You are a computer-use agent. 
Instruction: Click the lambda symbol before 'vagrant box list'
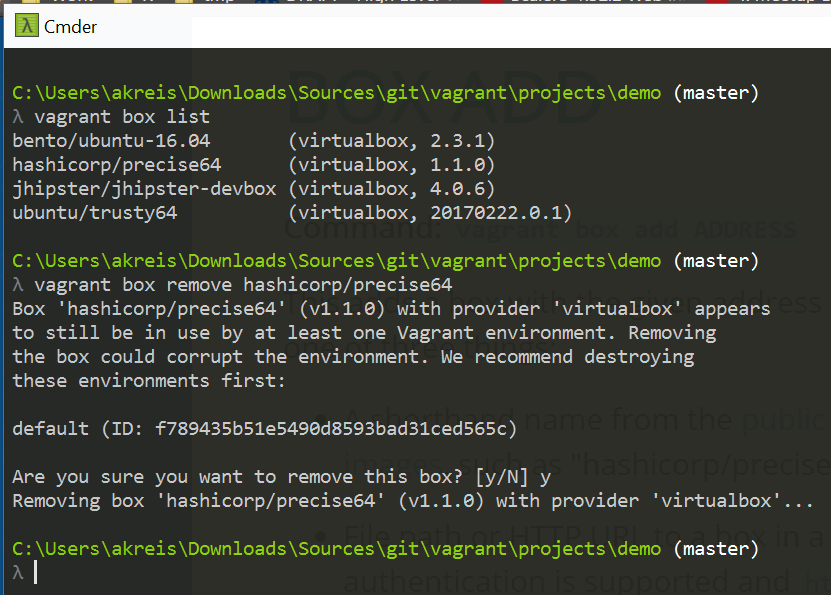click(x=18, y=117)
